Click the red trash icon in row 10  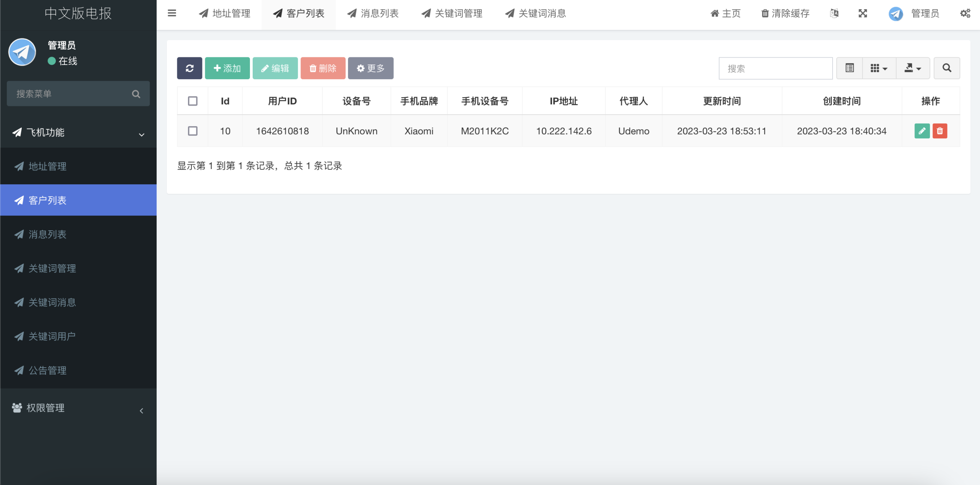click(940, 131)
